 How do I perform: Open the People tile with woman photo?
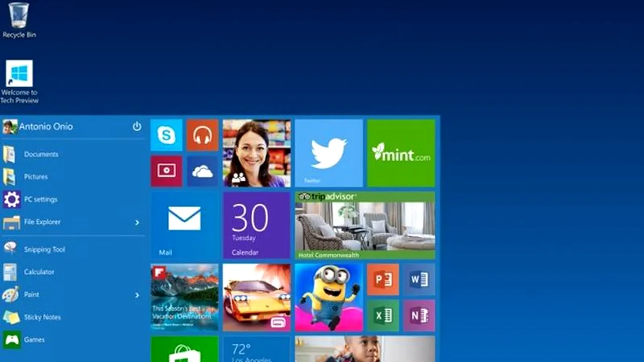tap(257, 153)
